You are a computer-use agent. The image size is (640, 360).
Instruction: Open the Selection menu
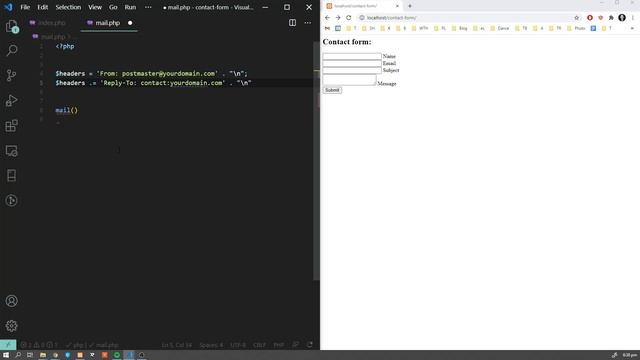click(68, 7)
